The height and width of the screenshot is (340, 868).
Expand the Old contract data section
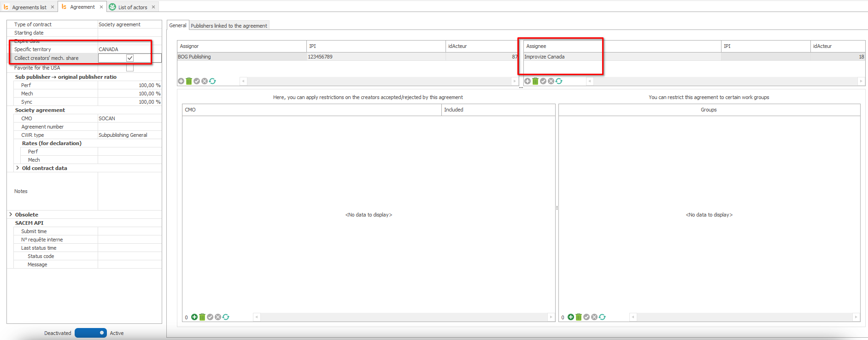[18, 168]
